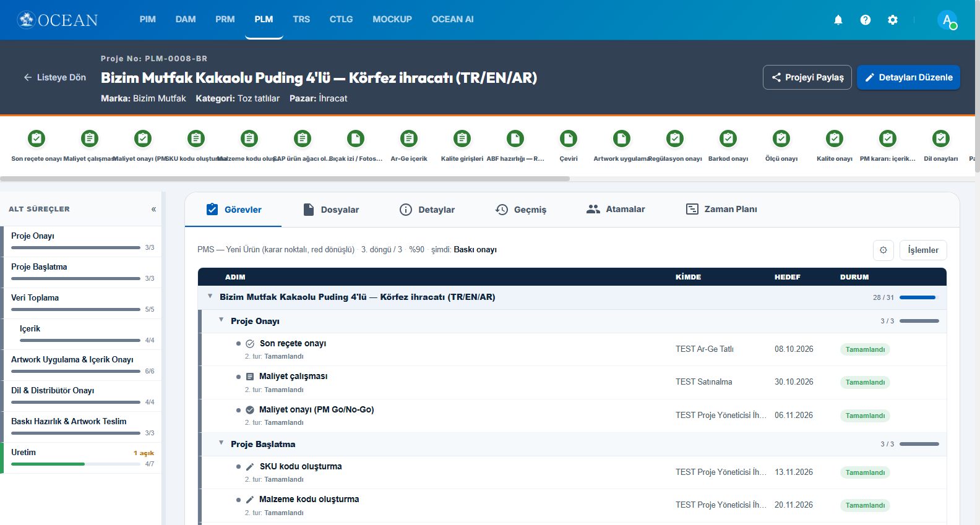This screenshot has width=980, height=525.
Task: Click the Projeyi Paylaş button
Action: [x=807, y=77]
